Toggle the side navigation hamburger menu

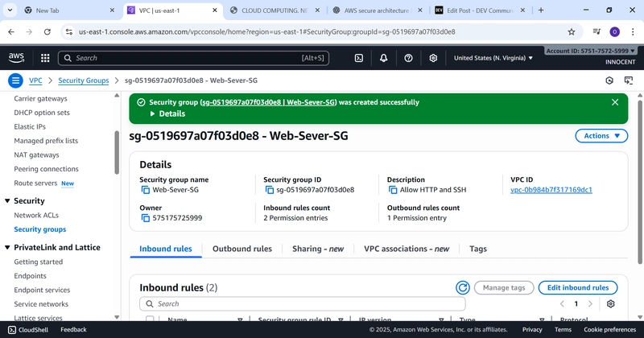[x=15, y=80]
